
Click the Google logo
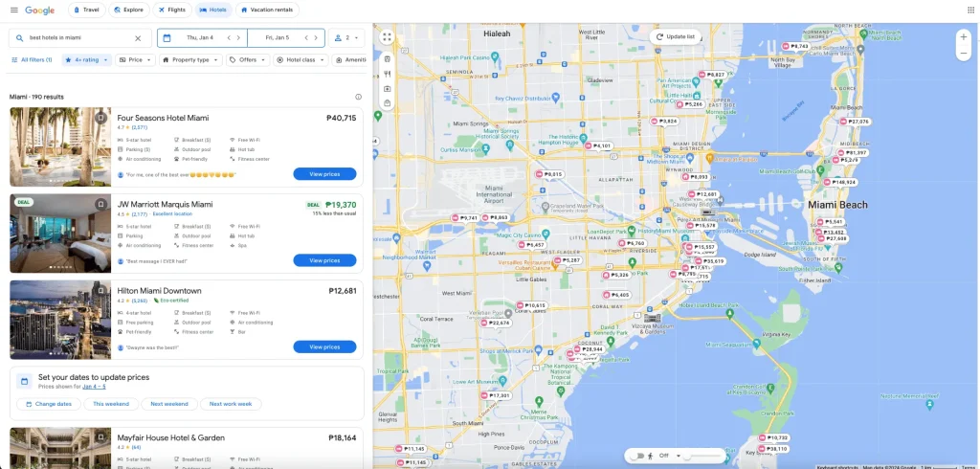click(40, 10)
